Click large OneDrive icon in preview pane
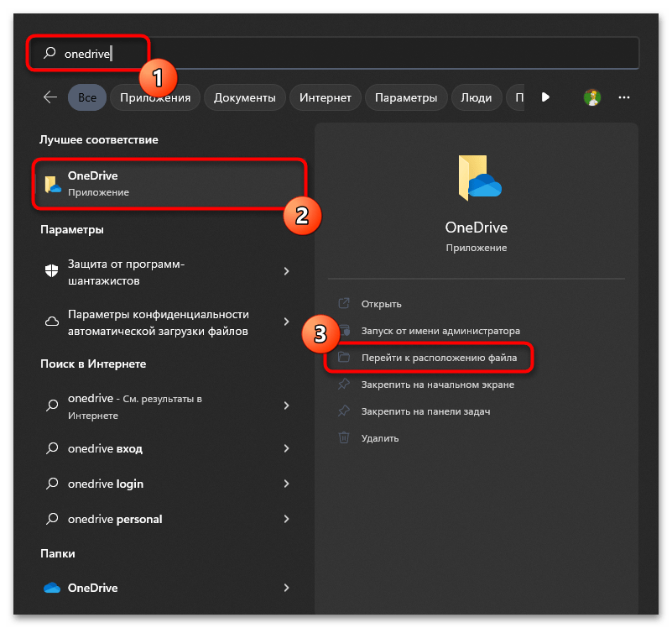This screenshot has height=628, width=672. coord(479,178)
